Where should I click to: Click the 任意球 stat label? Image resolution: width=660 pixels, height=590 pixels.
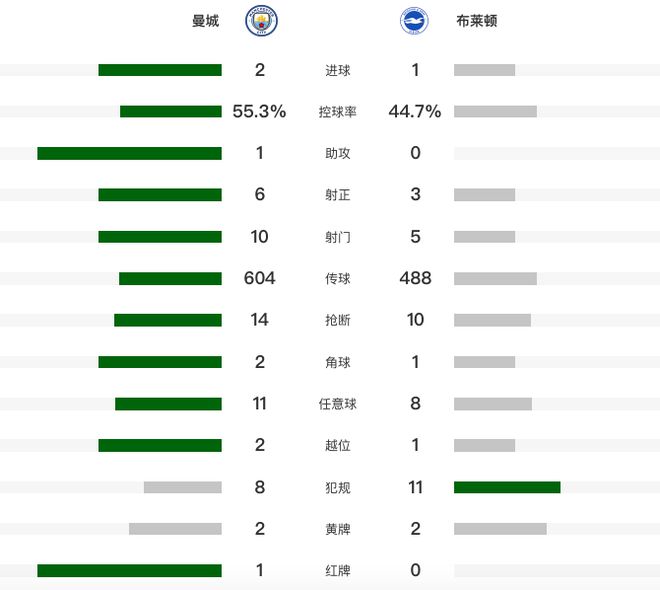(x=338, y=404)
